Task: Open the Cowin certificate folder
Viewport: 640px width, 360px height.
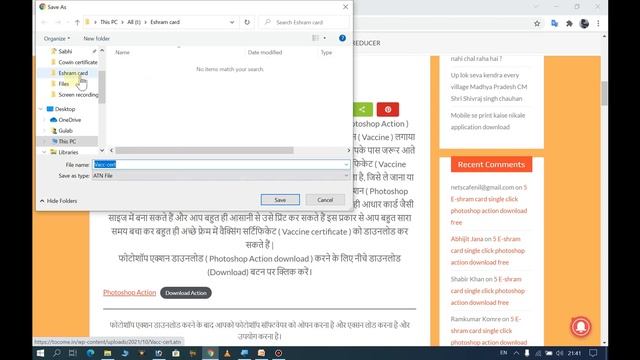Action: coord(78,62)
